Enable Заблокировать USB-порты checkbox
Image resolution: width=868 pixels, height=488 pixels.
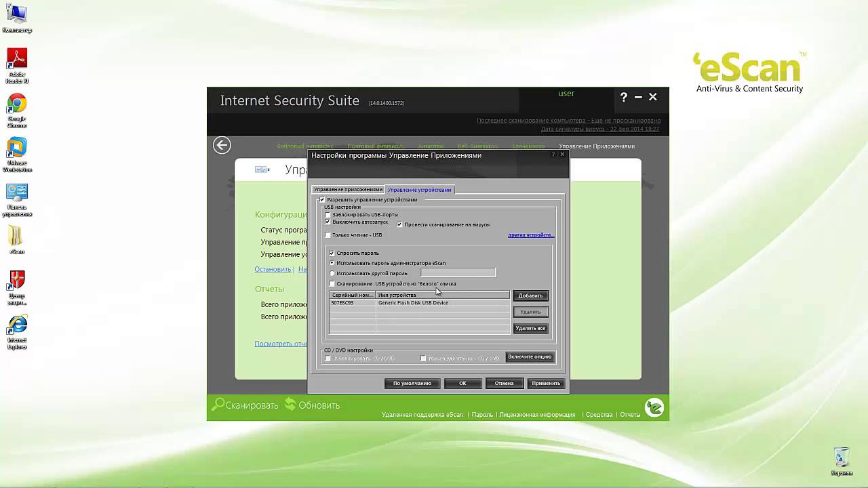[x=328, y=215]
